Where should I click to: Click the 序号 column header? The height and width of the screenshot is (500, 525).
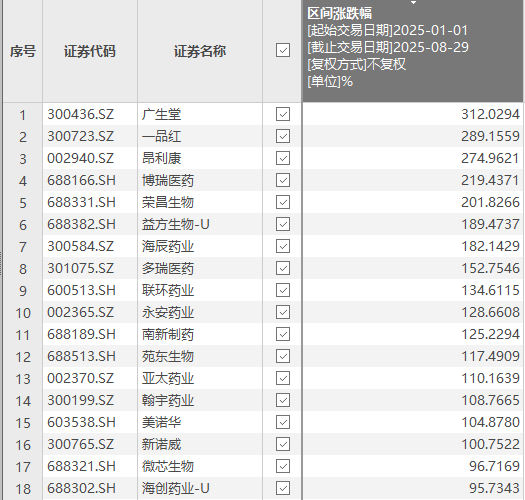pyautogui.click(x=23, y=51)
